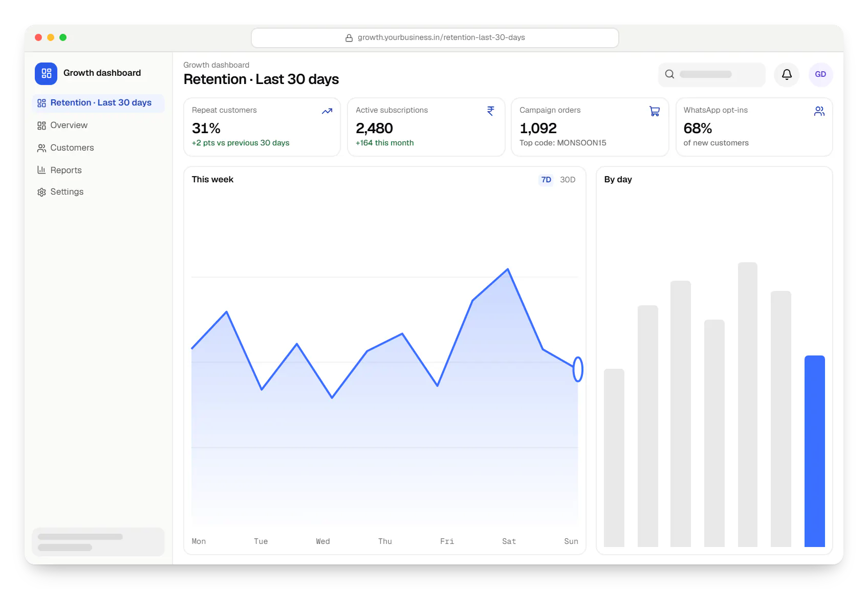This screenshot has height=589, width=868.
Task: Click the Overview grid icon in sidebar
Action: click(x=41, y=125)
